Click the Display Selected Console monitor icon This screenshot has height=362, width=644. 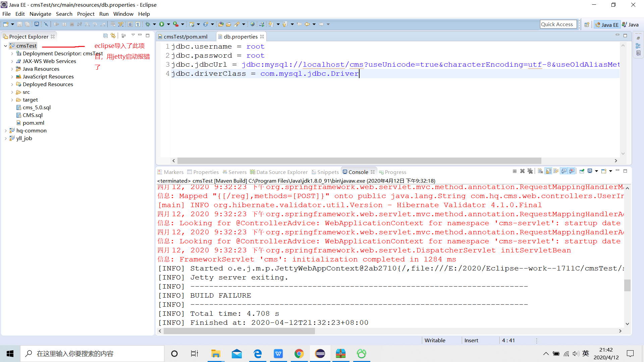[590, 171]
